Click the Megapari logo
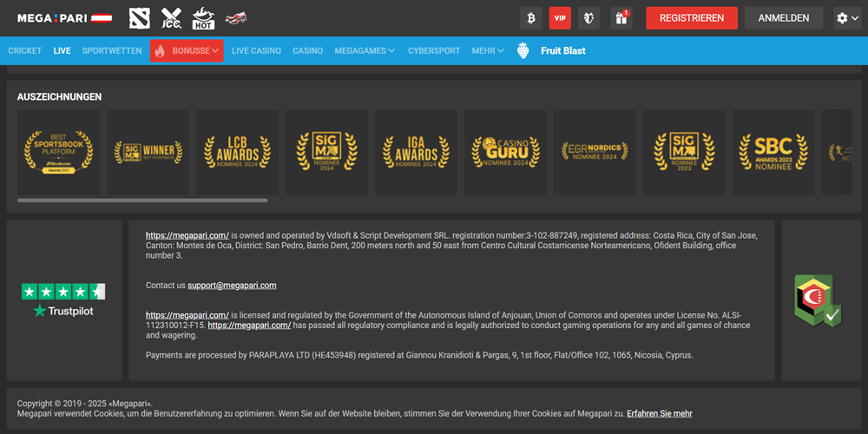 click(65, 18)
